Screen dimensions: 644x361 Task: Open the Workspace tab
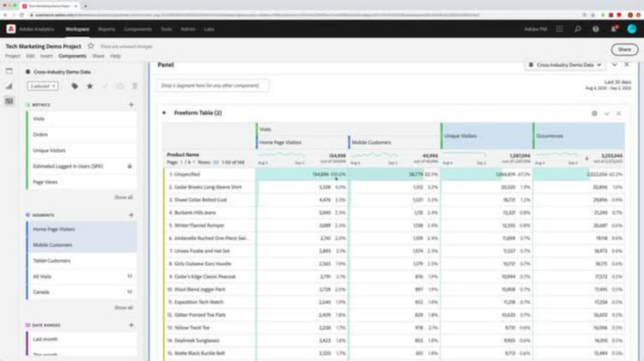coord(77,29)
